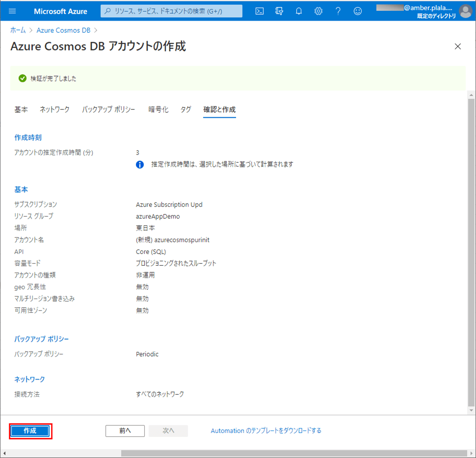Screen dimensions: 476x458
Task: Click the horizontal scrollbar left arrow
Action: coord(4,453)
